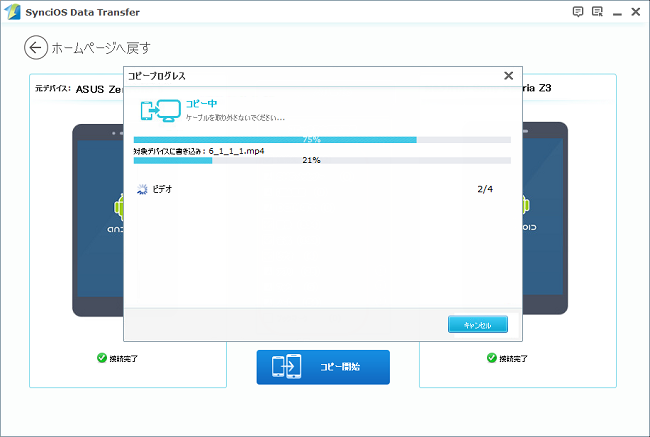
Task: Close the コピープログレス dialog
Action: (509, 75)
